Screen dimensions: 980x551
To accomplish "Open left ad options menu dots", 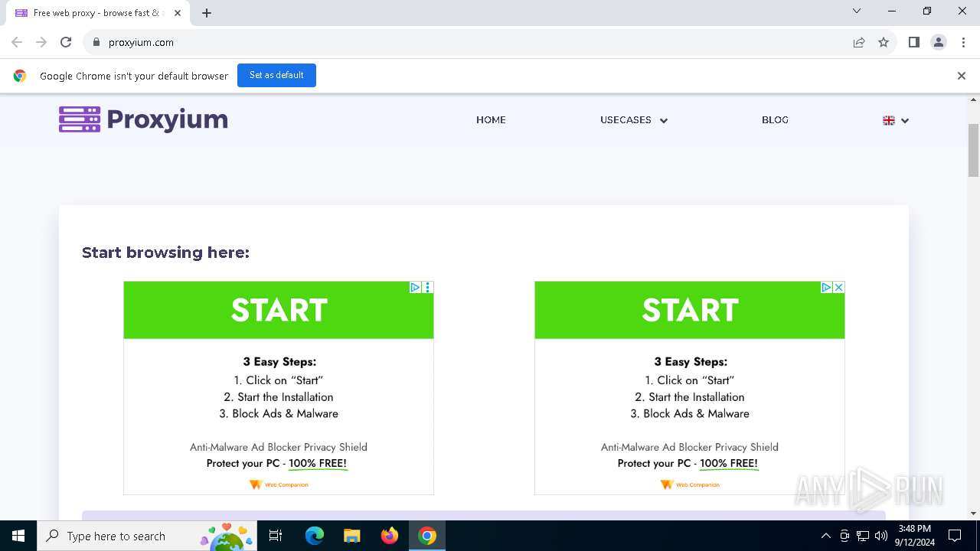I will tap(427, 287).
